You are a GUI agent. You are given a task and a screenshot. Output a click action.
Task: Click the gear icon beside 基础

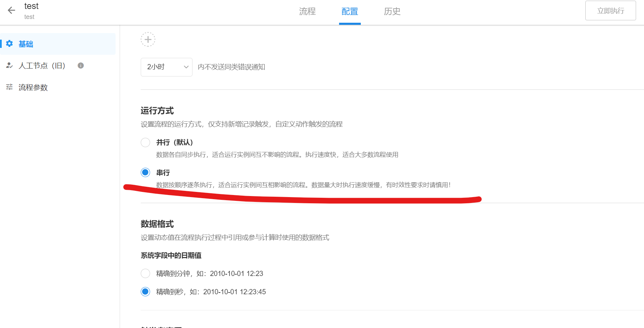click(x=9, y=44)
